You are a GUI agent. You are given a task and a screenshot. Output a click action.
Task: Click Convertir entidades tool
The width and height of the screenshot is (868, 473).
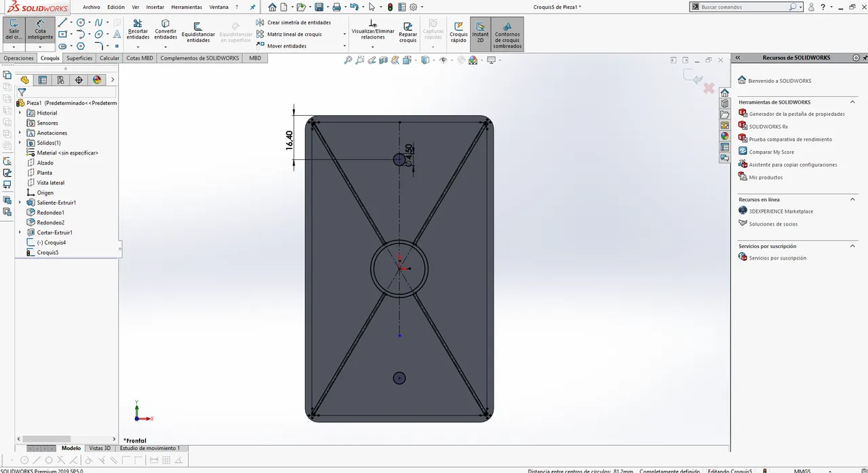[165, 30]
